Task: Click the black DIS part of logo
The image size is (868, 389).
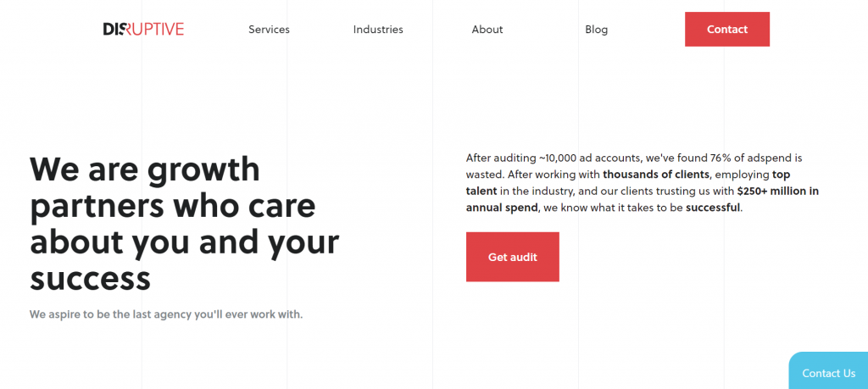Action: (x=114, y=30)
